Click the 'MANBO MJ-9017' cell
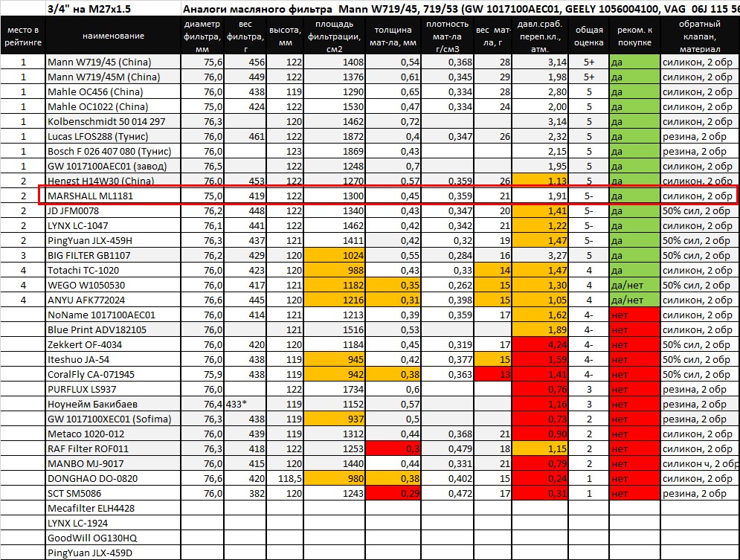740x560 pixels. [113, 463]
